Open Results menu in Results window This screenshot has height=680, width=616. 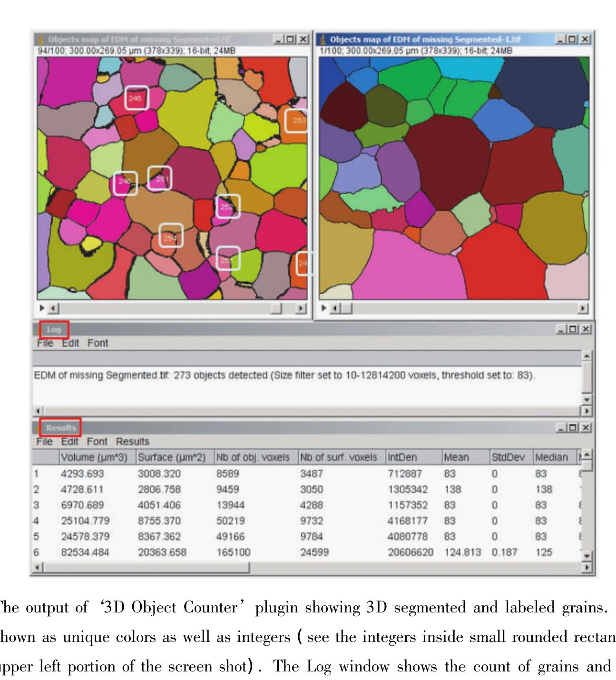pyautogui.click(x=133, y=442)
